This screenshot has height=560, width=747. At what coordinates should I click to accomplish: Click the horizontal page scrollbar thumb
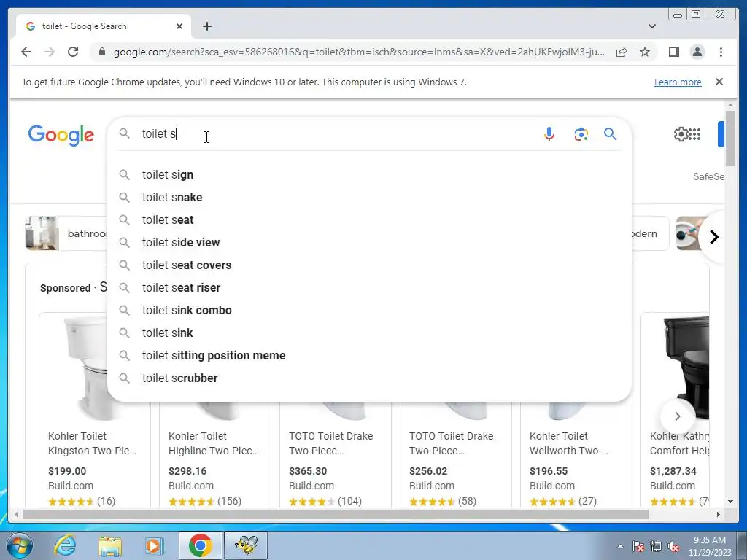click(336, 514)
